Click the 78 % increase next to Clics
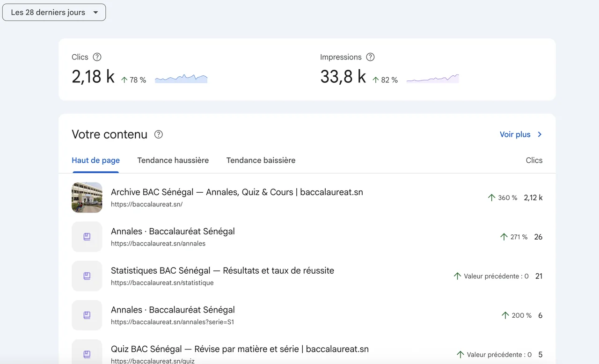 click(x=133, y=80)
